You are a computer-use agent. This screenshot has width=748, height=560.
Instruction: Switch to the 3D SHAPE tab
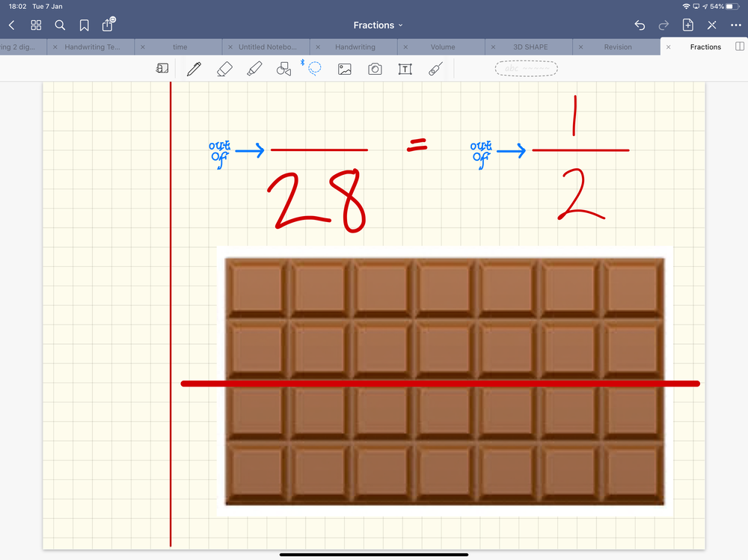pyautogui.click(x=530, y=47)
